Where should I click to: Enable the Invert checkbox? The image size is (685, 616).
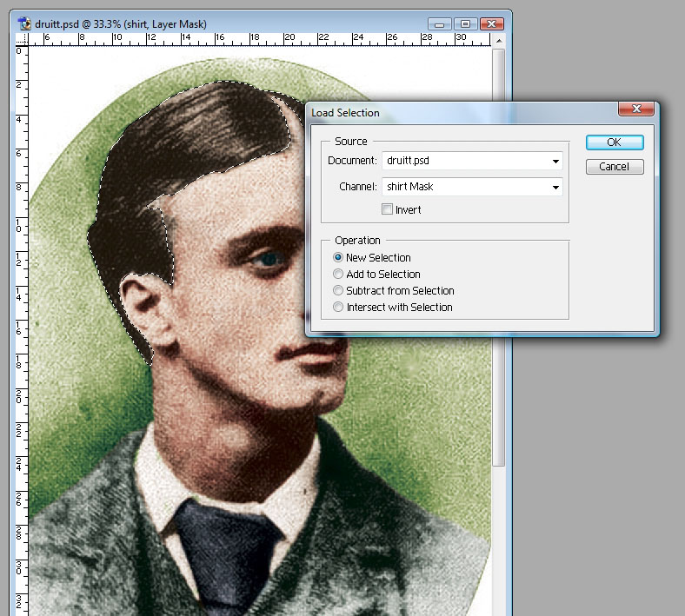pos(388,209)
